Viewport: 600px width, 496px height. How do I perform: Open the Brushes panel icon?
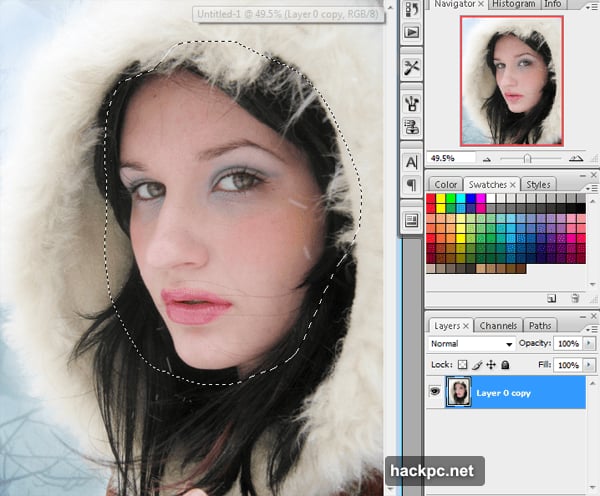(x=412, y=103)
